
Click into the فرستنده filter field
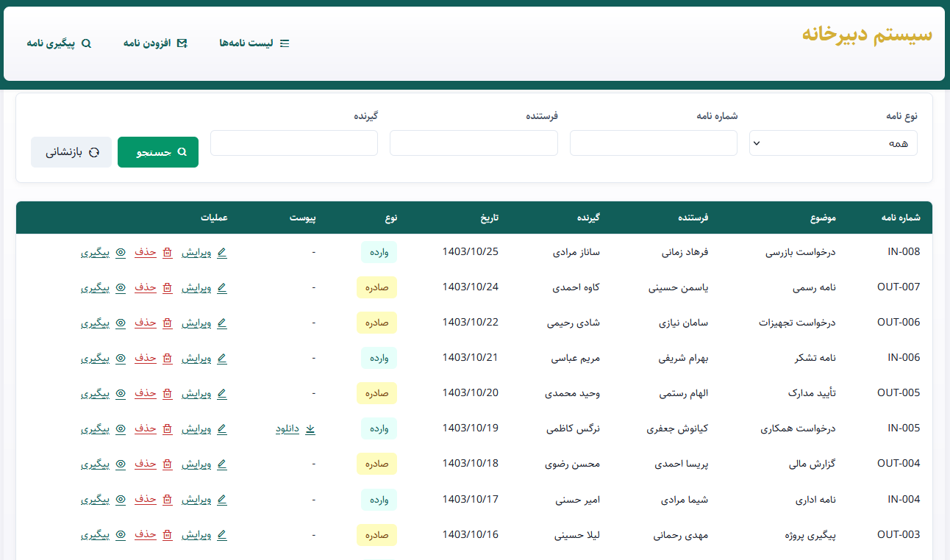tap(474, 143)
